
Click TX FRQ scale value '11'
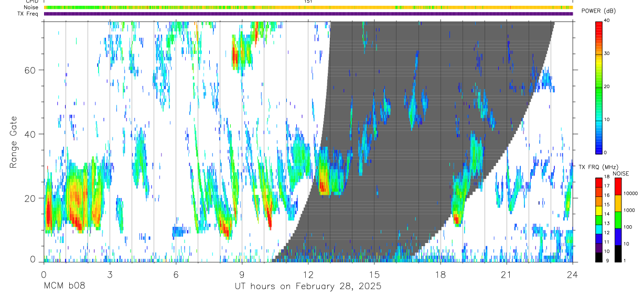click(x=607, y=242)
